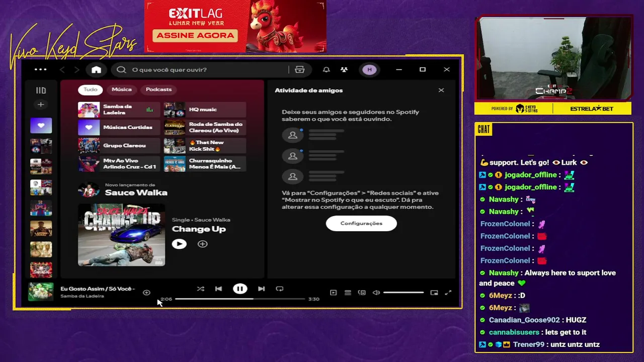The image size is (644, 362).
Task: Open the miniplayer
Action: pyautogui.click(x=434, y=292)
